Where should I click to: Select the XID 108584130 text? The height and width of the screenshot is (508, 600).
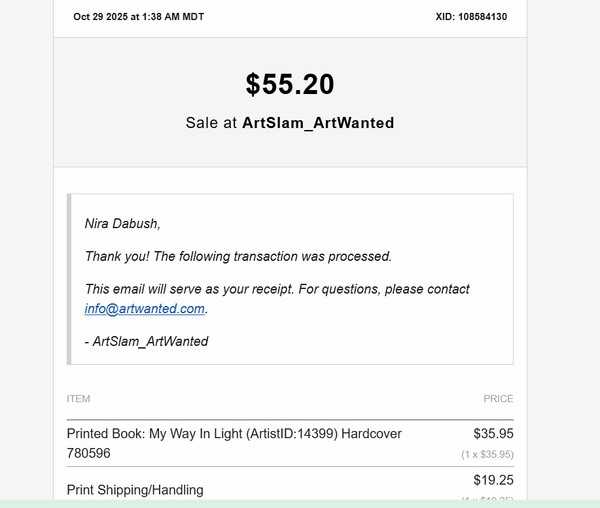coord(471,17)
